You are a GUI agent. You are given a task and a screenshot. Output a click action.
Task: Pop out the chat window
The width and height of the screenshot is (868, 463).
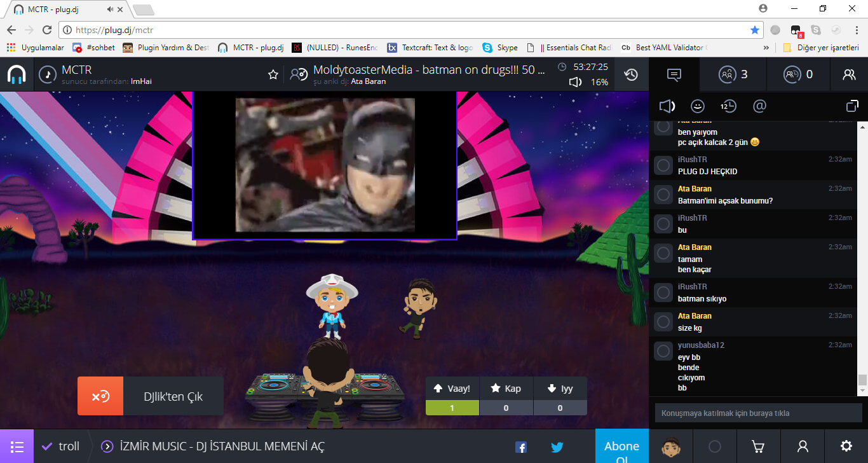point(852,106)
